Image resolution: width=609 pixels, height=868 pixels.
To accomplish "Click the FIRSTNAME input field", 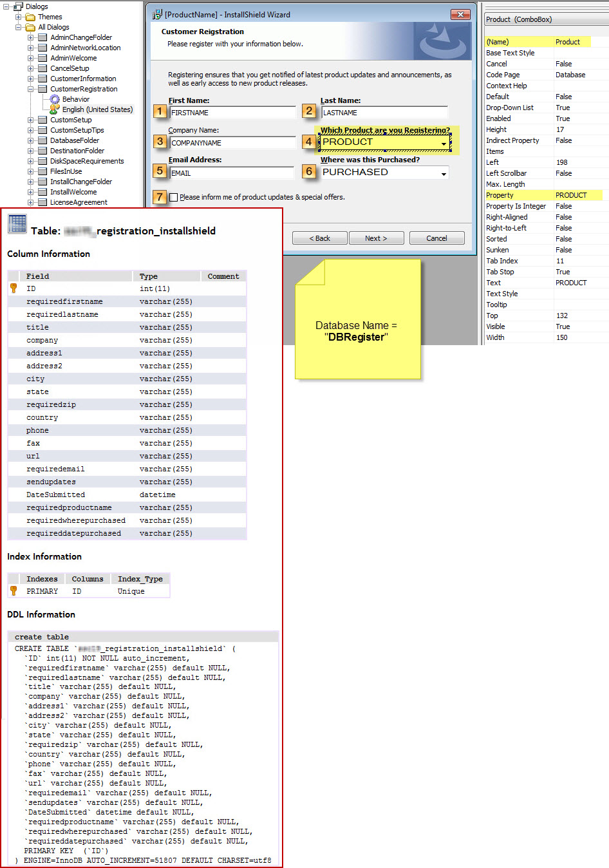I will point(232,113).
